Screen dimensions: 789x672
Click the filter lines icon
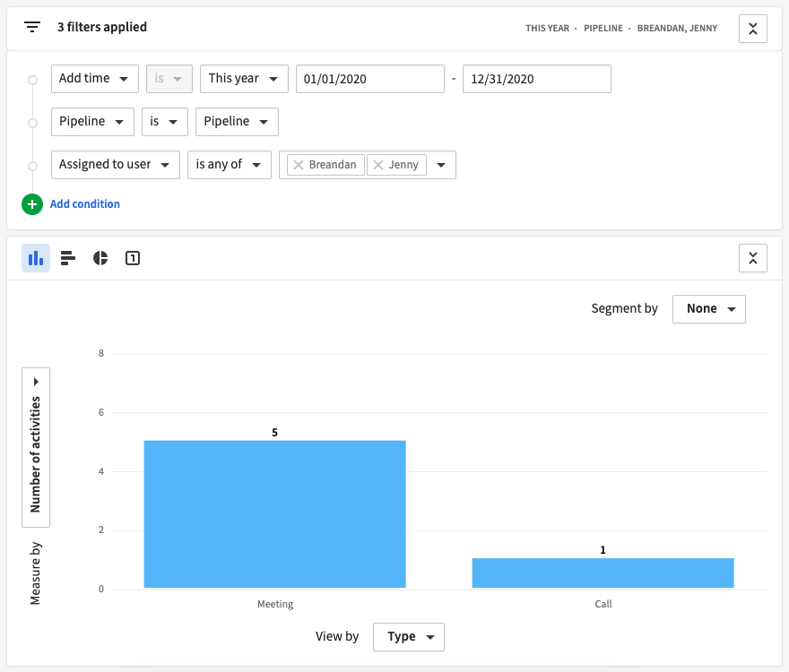[32, 27]
